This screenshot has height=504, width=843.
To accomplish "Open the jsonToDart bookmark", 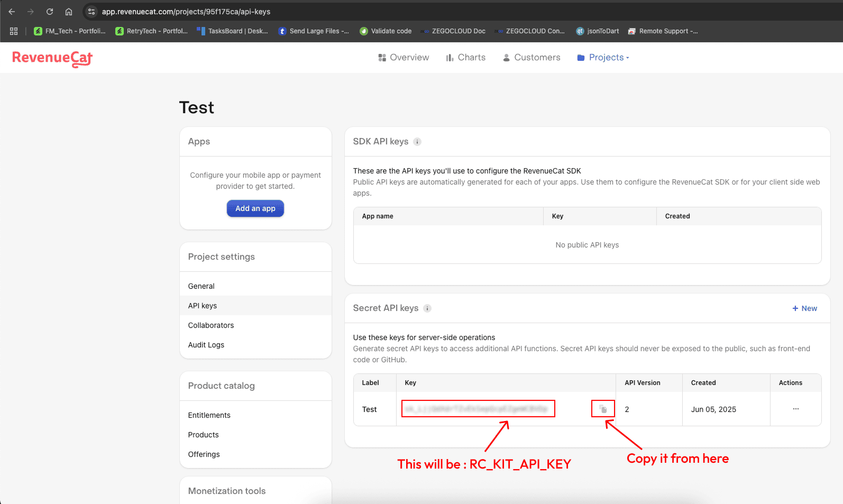I will pyautogui.click(x=598, y=31).
